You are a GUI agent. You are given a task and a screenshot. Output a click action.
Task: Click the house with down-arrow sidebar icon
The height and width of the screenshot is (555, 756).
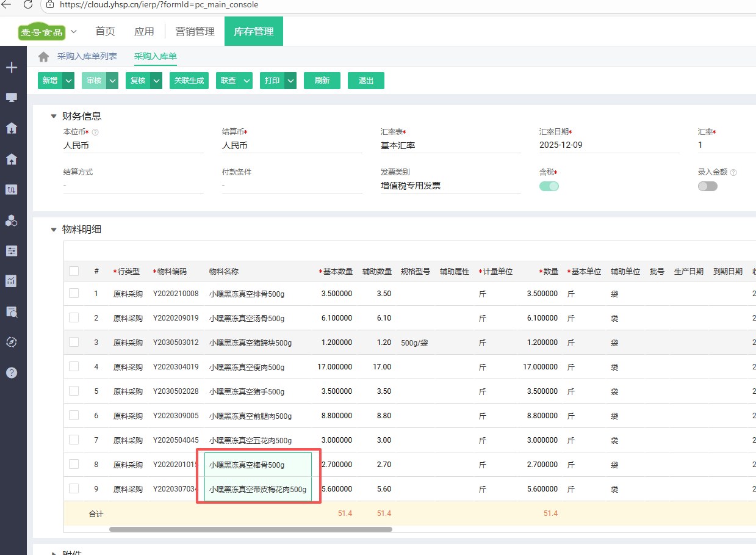point(11,128)
